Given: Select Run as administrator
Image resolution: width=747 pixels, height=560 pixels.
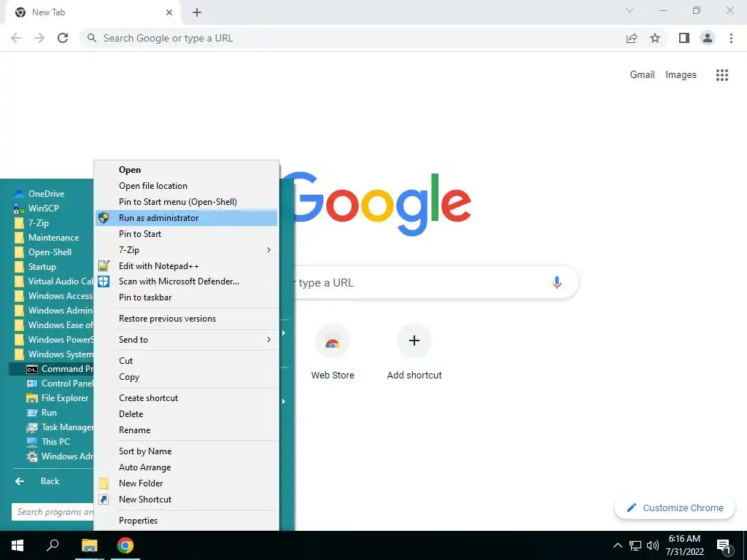Looking at the screenshot, I should 186,218.
